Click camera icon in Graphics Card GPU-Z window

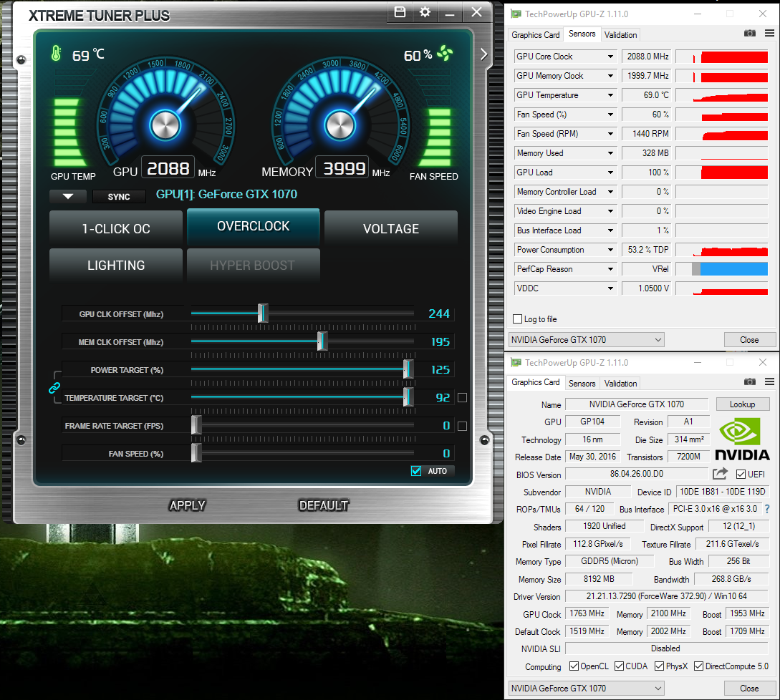click(x=750, y=381)
